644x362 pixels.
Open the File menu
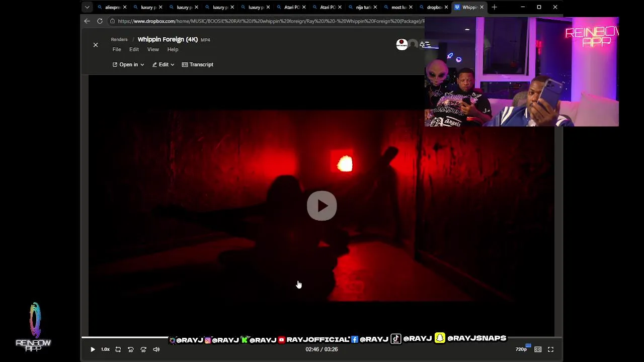click(117, 49)
